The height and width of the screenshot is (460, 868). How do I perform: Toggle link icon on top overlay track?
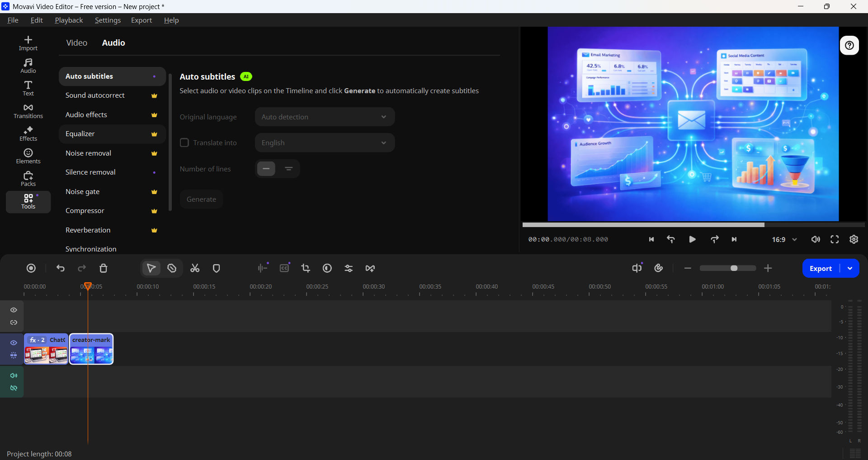tap(14, 322)
